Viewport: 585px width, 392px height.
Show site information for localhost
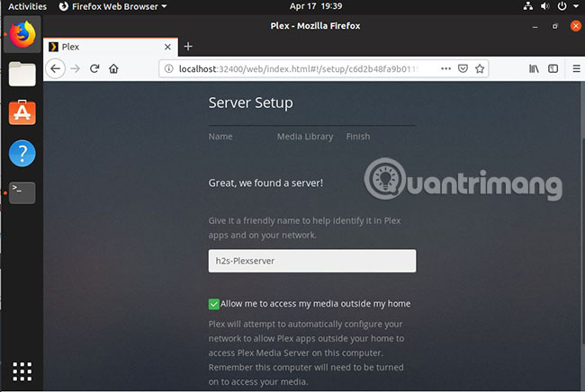click(x=169, y=69)
